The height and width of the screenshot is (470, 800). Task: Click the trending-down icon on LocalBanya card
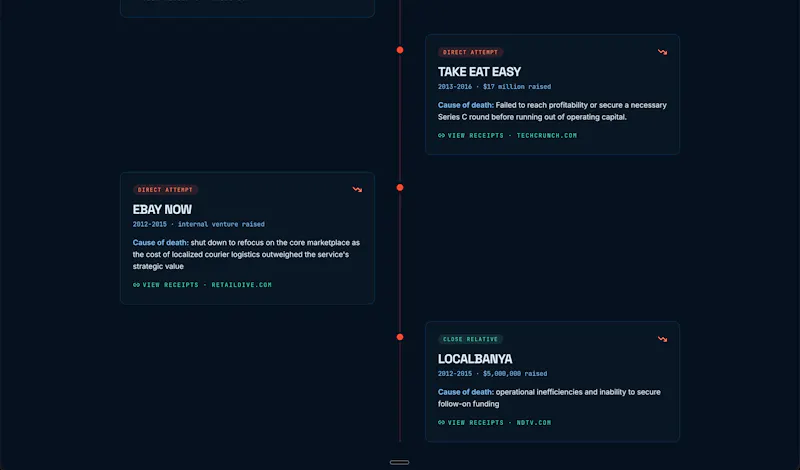click(662, 339)
